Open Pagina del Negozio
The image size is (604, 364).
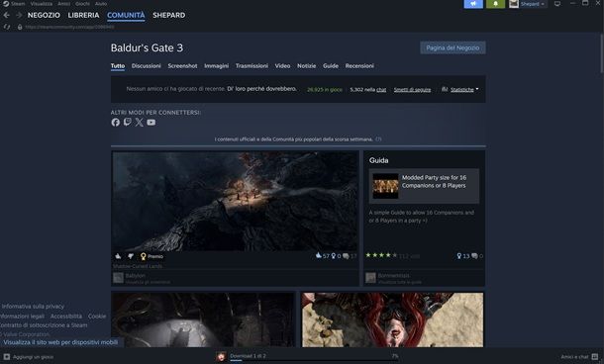(453, 47)
